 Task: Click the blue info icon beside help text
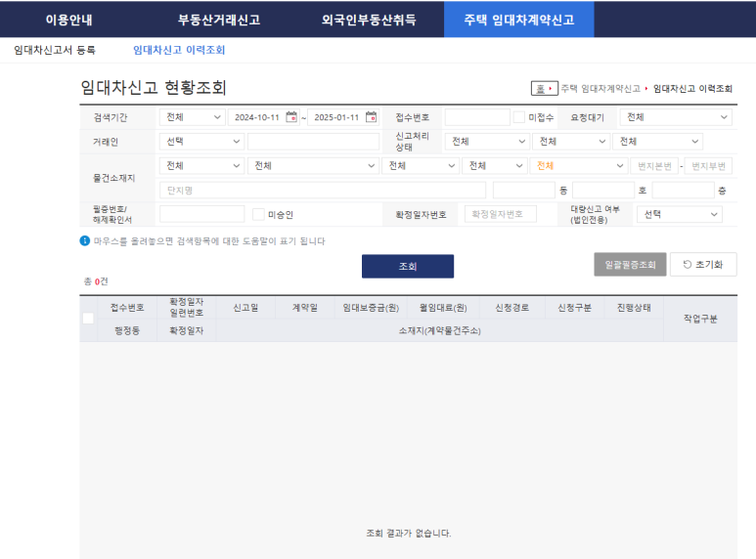pos(85,241)
